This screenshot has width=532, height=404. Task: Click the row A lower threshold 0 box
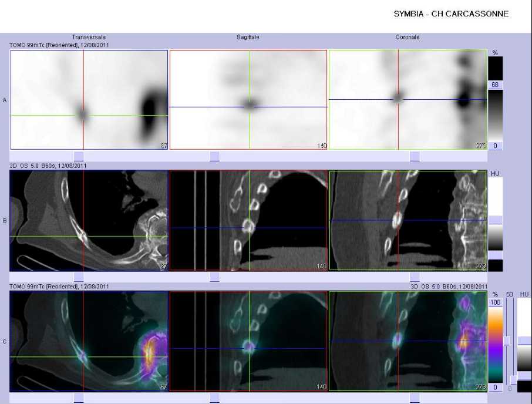coord(495,146)
